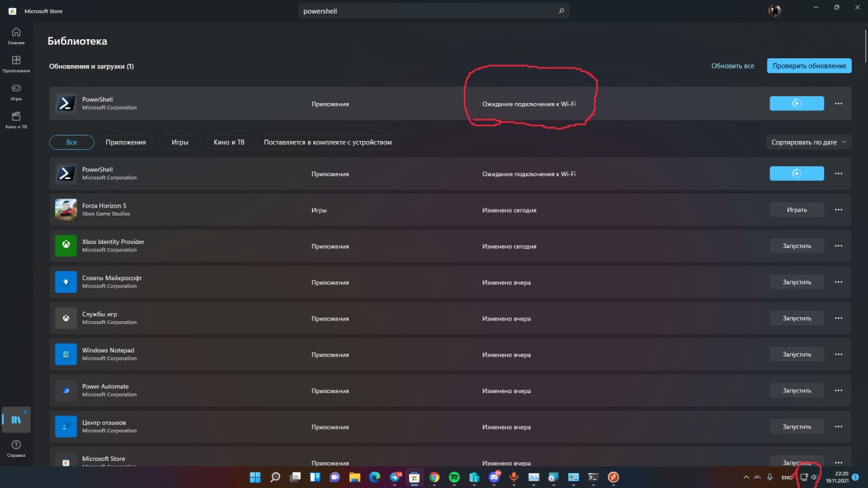Open more options for PowerShell in library list
This screenshot has height=488, width=868.
839,174
